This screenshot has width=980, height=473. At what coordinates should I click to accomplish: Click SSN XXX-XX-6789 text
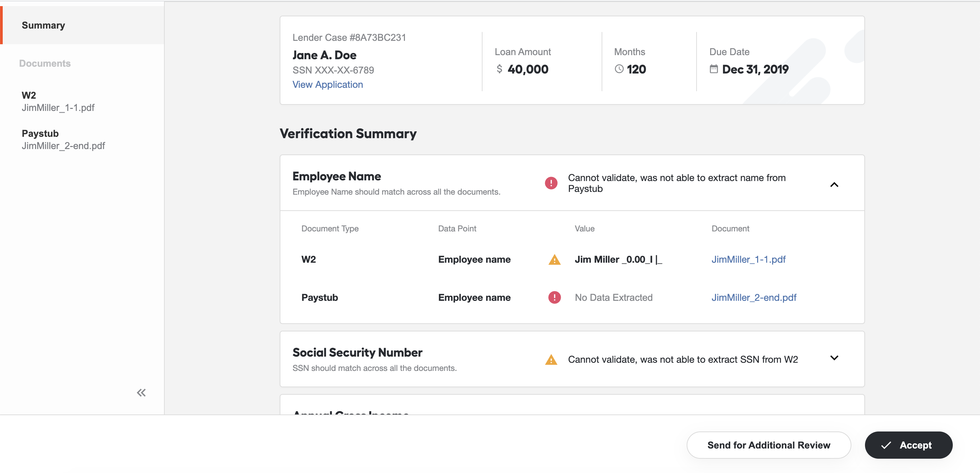point(333,70)
